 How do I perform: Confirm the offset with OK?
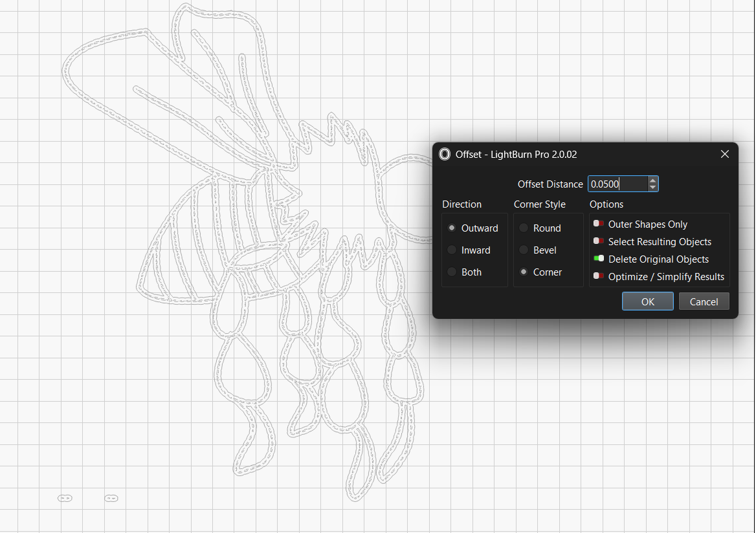[x=647, y=301]
